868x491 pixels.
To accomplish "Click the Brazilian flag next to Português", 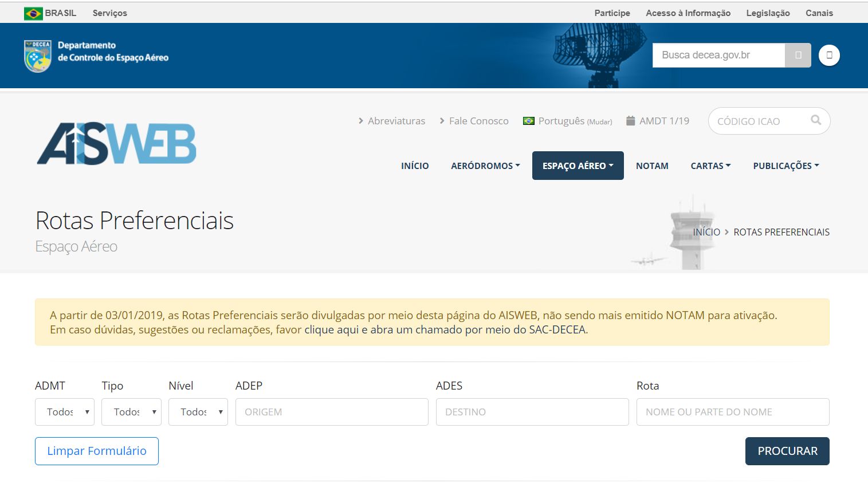I will click(x=528, y=121).
